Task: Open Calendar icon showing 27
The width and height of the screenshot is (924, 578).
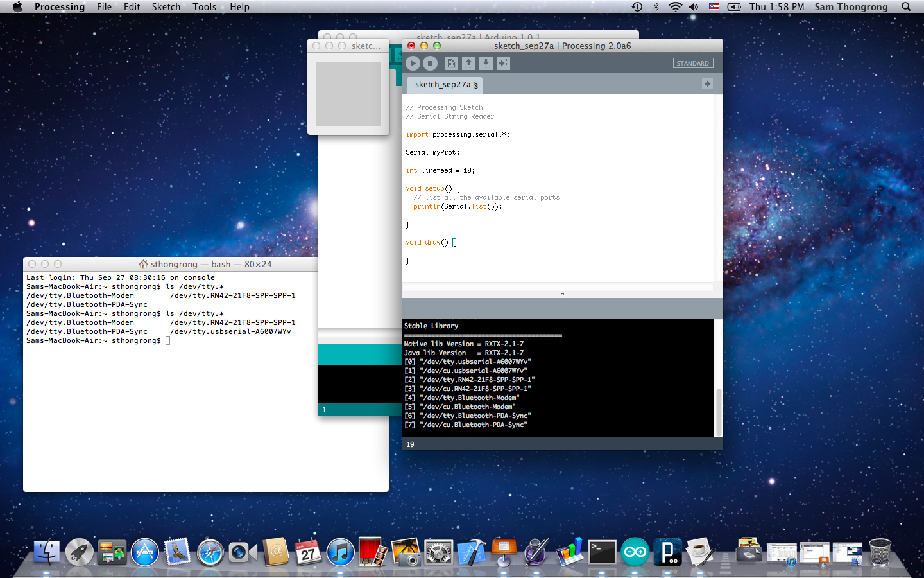Action: click(308, 552)
